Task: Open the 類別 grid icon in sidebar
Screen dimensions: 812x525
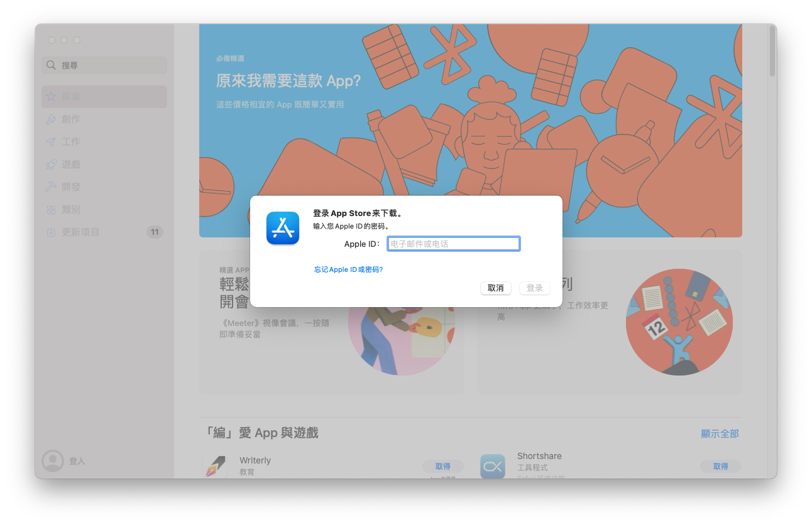Action: click(52, 210)
